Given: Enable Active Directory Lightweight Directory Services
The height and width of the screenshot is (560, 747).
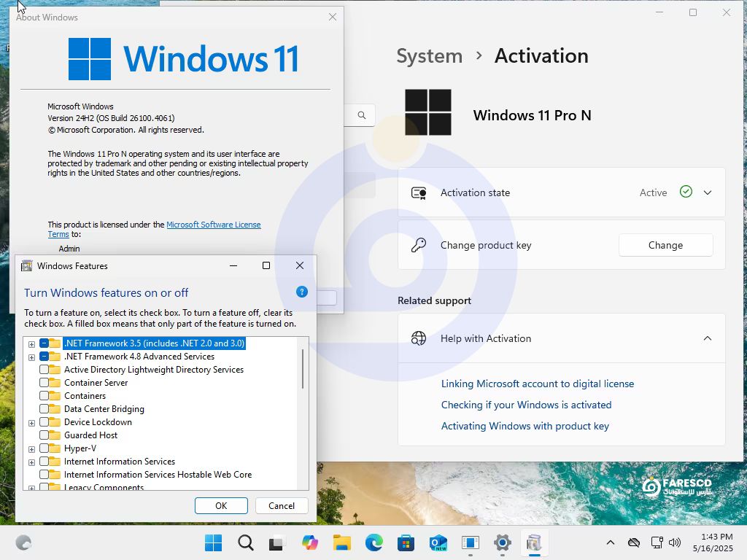Looking at the screenshot, I should pos(44,370).
